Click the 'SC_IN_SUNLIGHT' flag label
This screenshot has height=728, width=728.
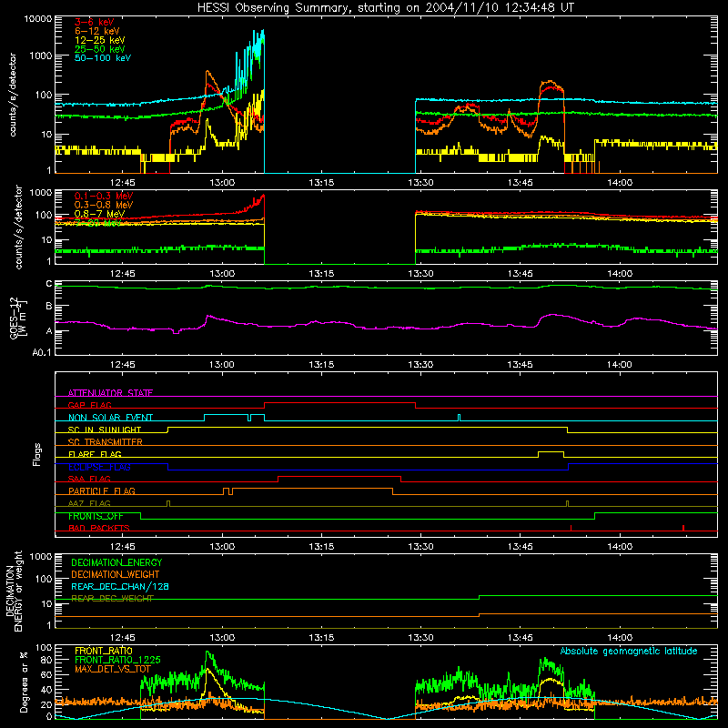tap(105, 430)
